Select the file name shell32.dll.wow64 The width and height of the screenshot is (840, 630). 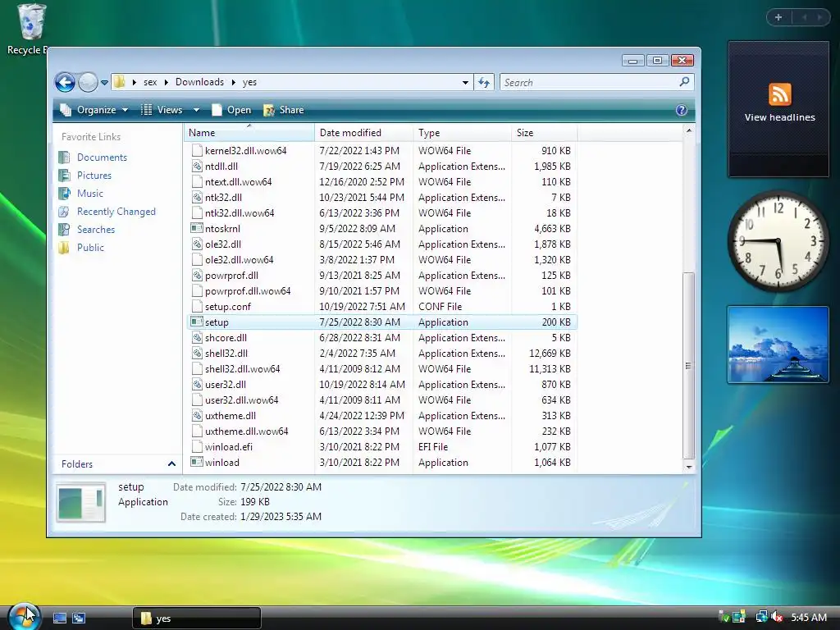[x=242, y=369]
